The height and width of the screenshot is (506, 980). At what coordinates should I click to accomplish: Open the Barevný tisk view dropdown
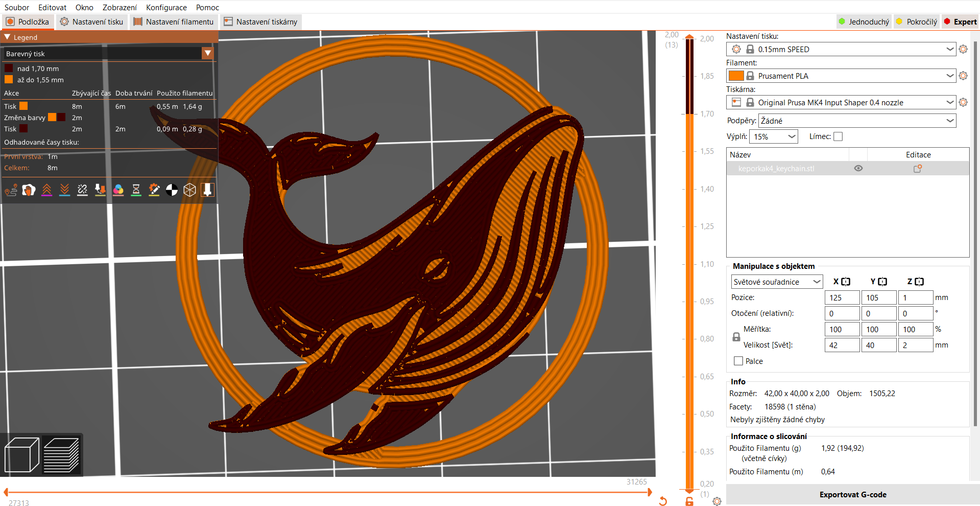click(x=207, y=53)
